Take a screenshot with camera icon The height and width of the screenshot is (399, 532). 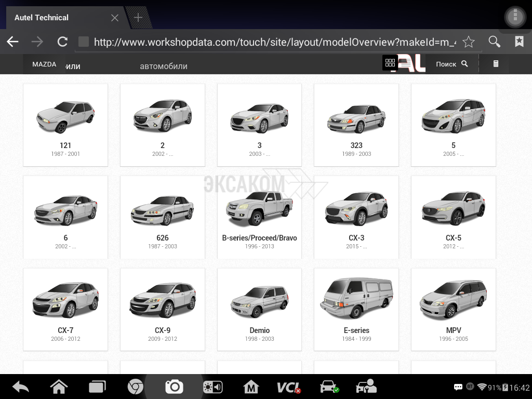174,387
